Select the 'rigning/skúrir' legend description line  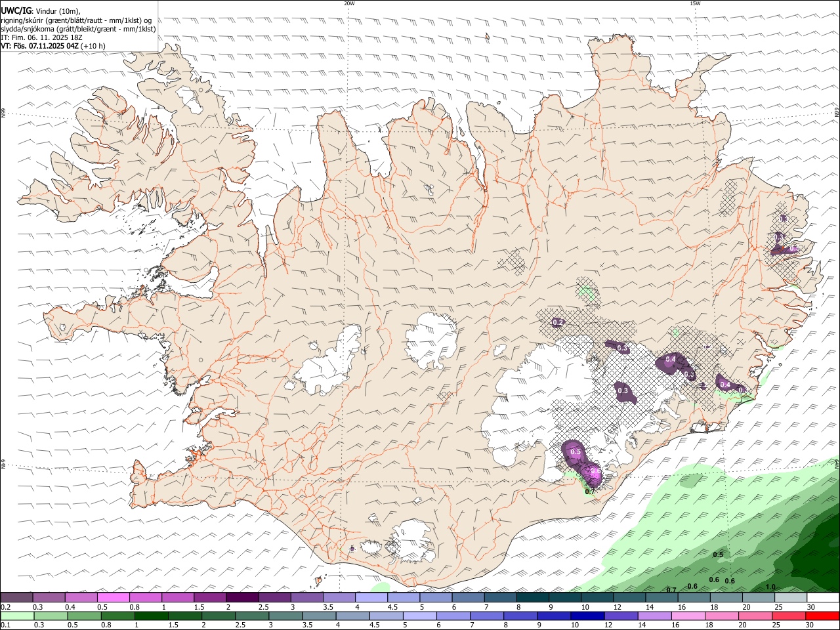click(77, 20)
